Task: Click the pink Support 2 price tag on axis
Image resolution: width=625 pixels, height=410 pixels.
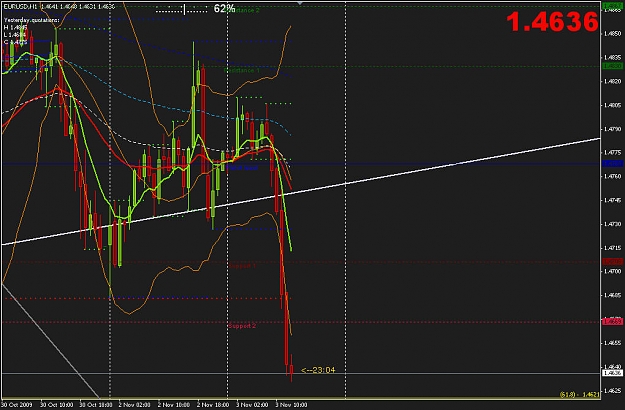Action: point(612,322)
